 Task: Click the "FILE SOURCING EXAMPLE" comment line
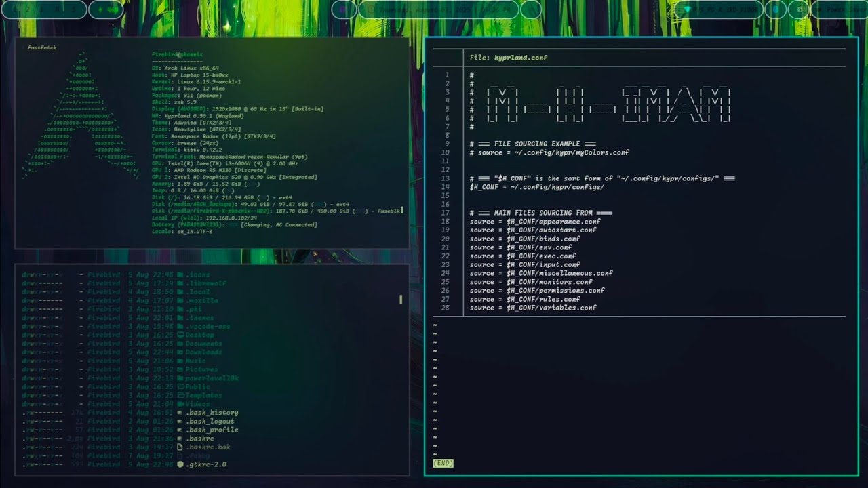[x=532, y=144]
